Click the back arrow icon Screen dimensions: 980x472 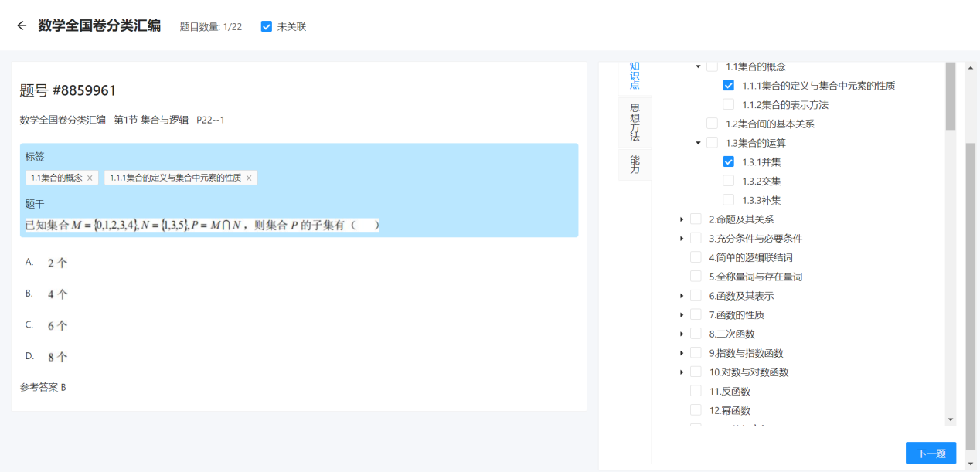click(x=22, y=25)
